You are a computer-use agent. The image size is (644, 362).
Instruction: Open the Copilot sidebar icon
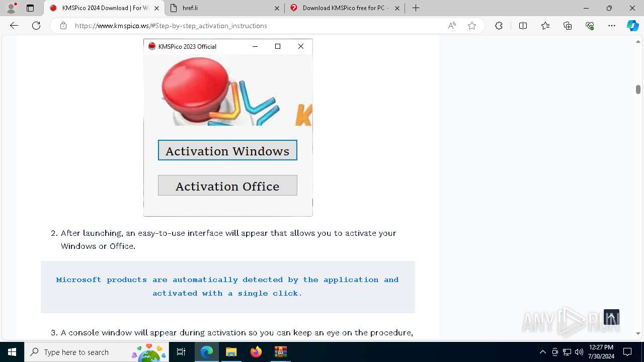pyautogui.click(x=632, y=26)
